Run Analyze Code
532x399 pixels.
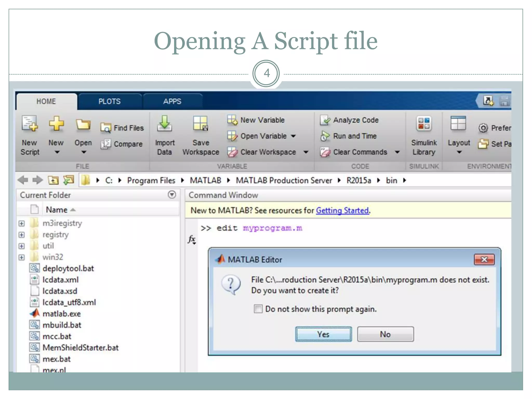349,120
